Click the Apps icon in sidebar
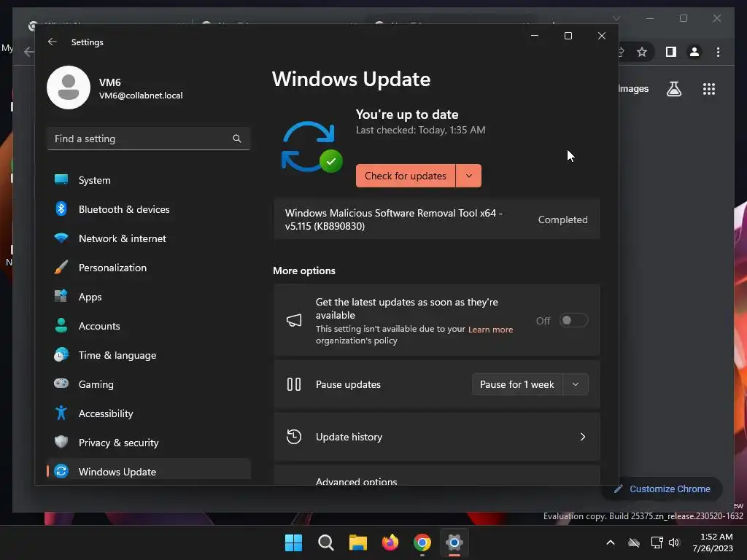The image size is (747, 560). click(x=61, y=296)
